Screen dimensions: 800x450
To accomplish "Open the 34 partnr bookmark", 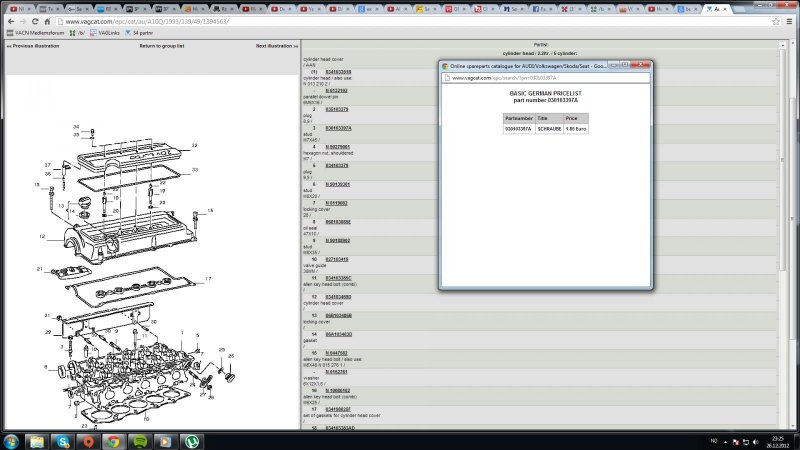I will (141, 32).
